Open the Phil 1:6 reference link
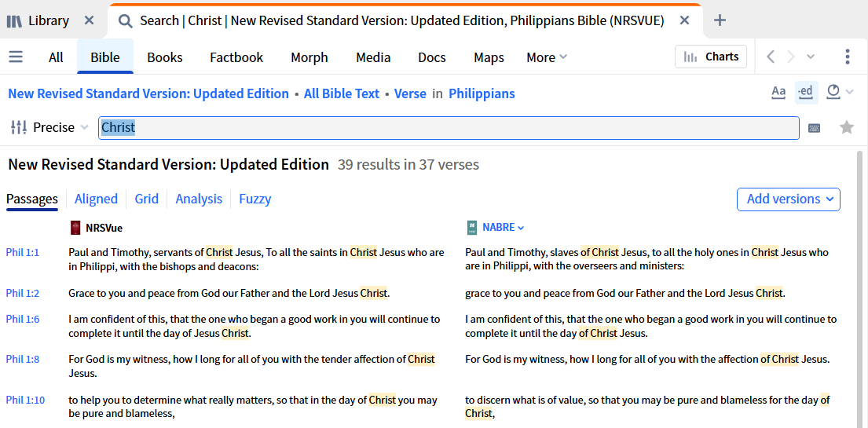Screen dimensions: 868x428 click(23, 319)
